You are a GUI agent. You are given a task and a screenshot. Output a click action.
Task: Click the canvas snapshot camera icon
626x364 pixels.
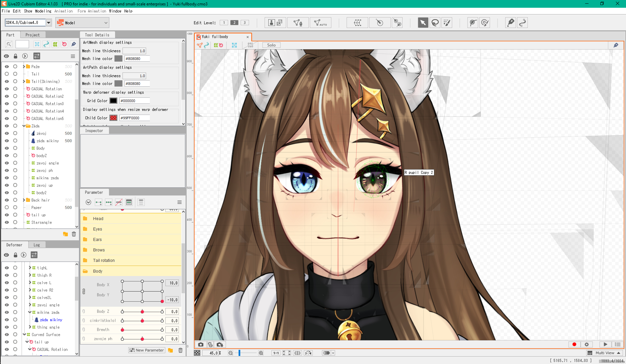click(201, 344)
